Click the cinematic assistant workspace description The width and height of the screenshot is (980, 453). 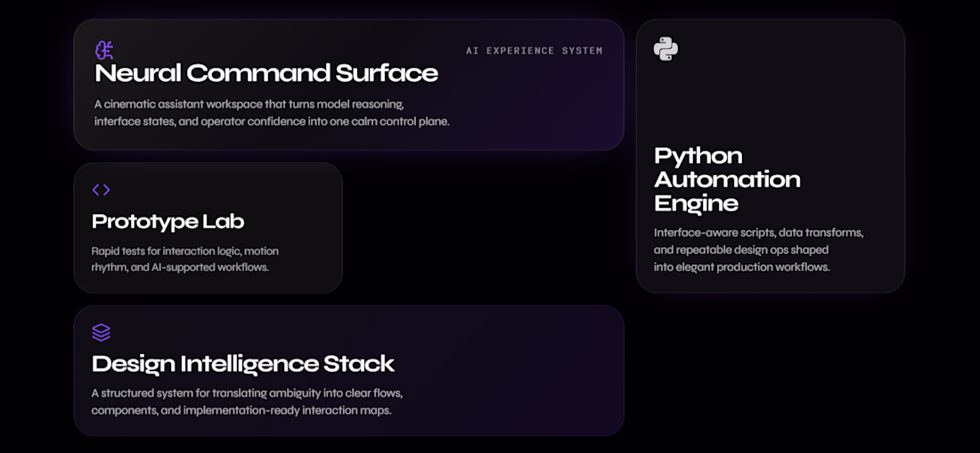(272, 112)
